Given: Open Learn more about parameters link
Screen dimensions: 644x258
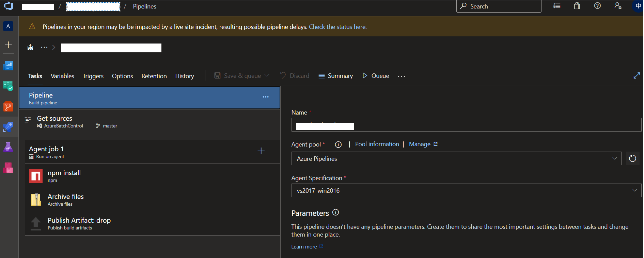Looking at the screenshot, I should point(307,247).
